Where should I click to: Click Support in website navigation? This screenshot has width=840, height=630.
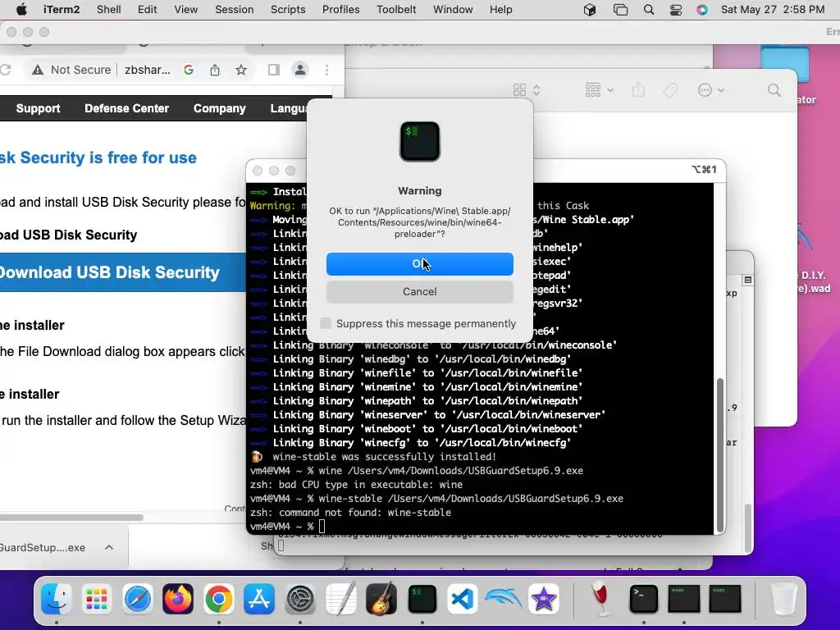pyautogui.click(x=38, y=108)
